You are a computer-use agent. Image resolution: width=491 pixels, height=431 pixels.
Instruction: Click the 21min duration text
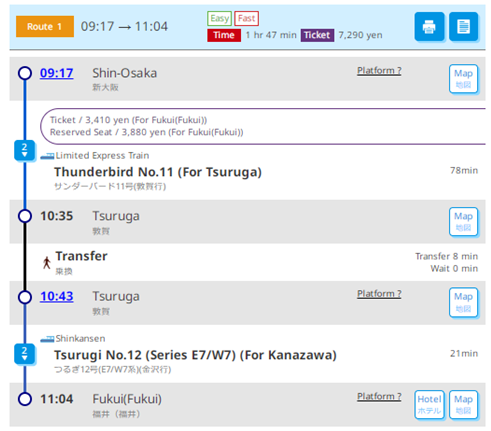click(x=464, y=353)
